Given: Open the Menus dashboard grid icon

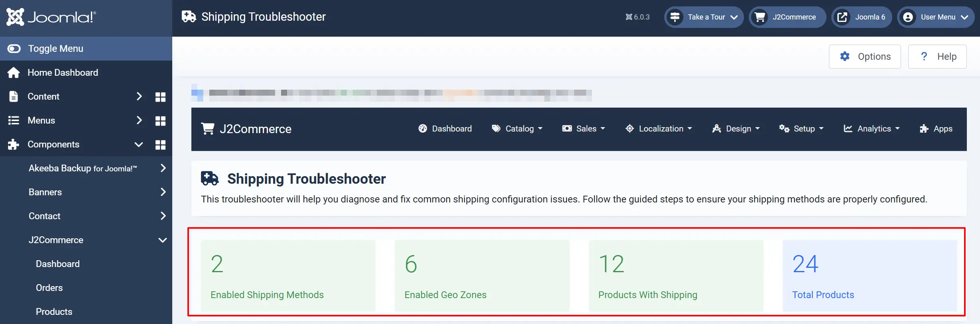Looking at the screenshot, I should (160, 121).
